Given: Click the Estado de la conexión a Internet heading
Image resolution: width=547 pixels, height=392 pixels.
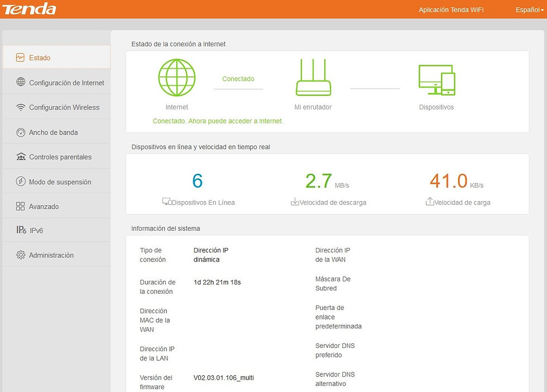Looking at the screenshot, I should pyautogui.click(x=178, y=44).
